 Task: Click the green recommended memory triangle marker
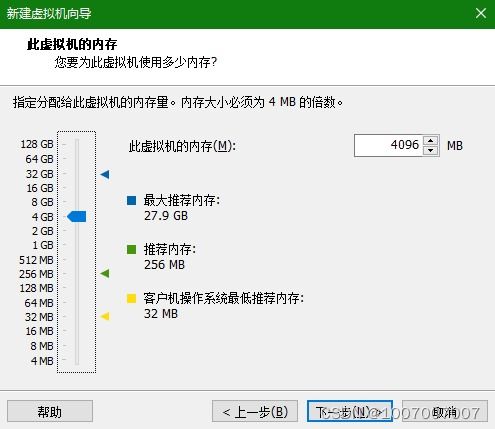[x=105, y=274]
